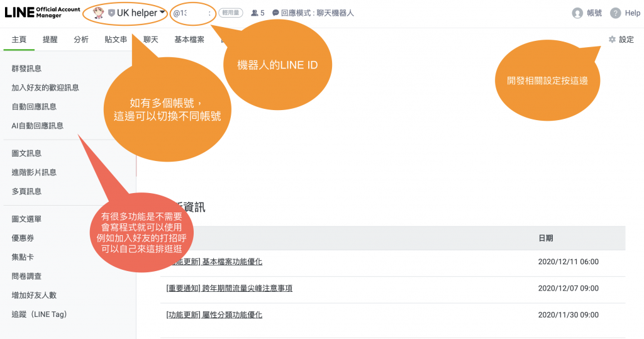Open AI自動回應訊息 in the sidebar
This screenshot has width=644, height=339.
[x=37, y=126]
